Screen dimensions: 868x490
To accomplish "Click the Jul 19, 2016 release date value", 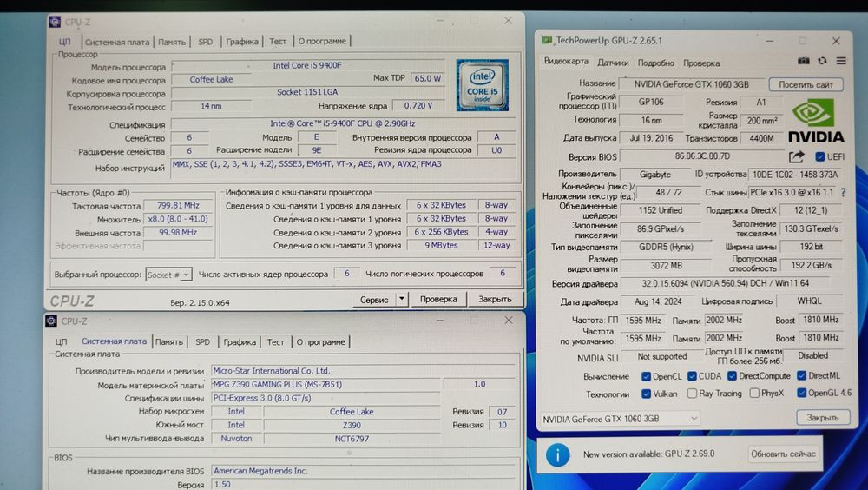I will click(x=651, y=138).
